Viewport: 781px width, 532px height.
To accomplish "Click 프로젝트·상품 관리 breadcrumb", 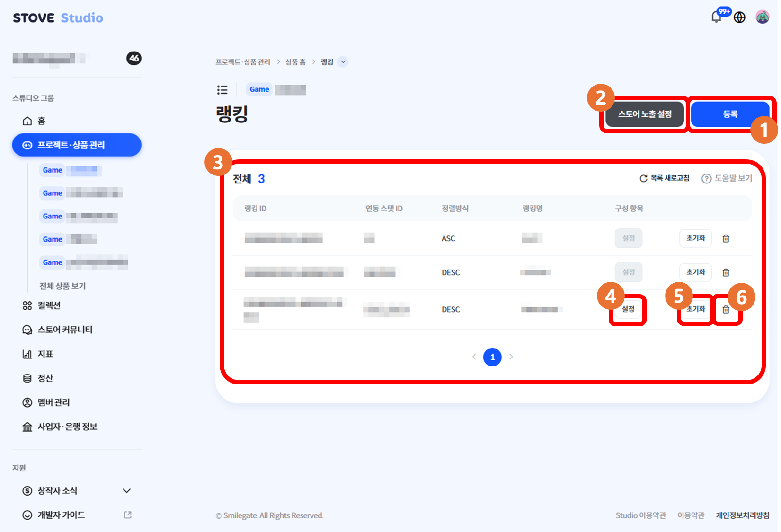I will (243, 62).
